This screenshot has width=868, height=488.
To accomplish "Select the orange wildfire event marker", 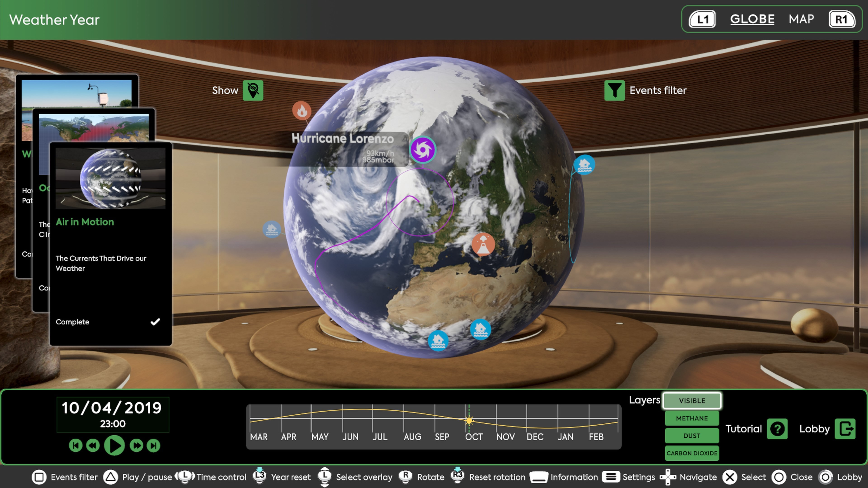I will pos(302,110).
